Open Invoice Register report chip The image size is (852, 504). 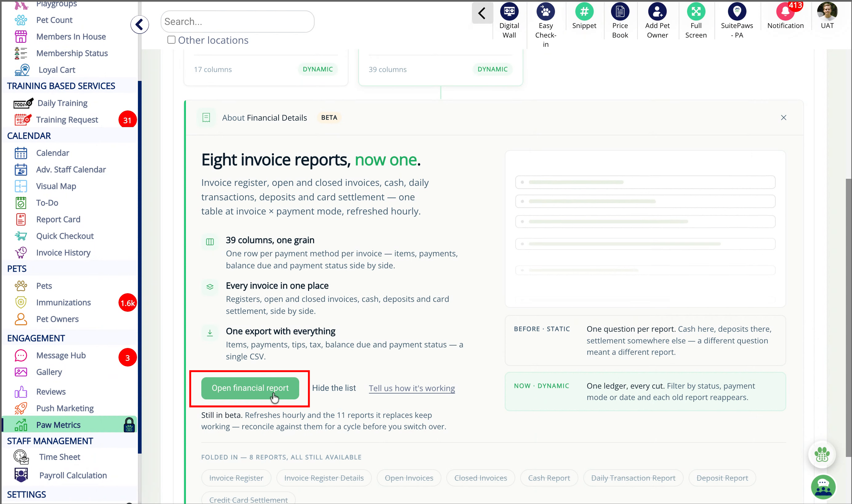(236, 478)
